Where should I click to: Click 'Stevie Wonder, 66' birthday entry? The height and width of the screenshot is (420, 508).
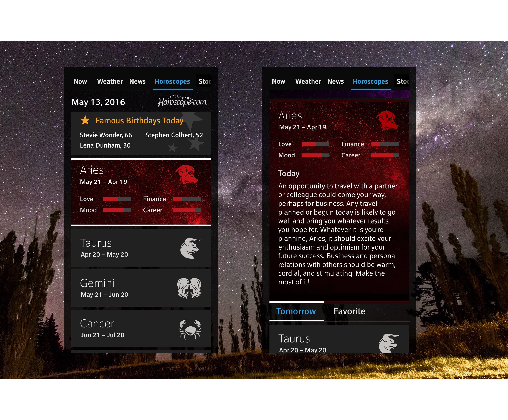[106, 135]
